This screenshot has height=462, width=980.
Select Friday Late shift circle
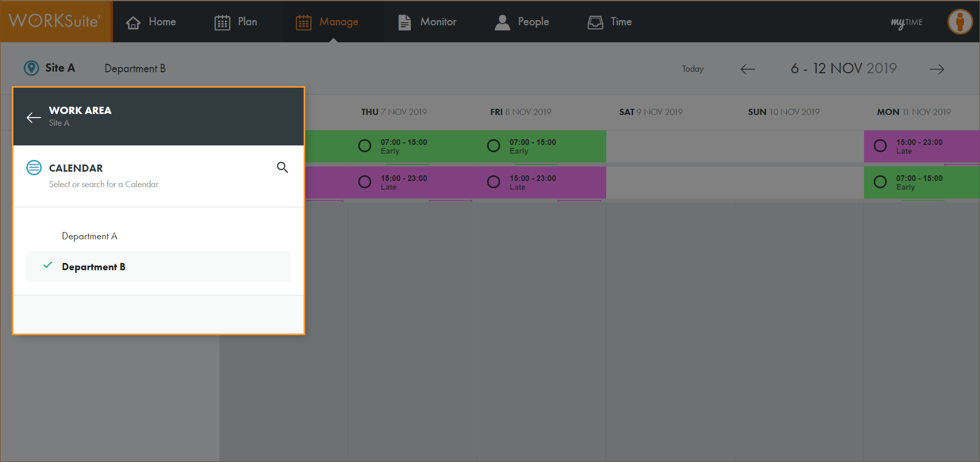[x=493, y=182]
